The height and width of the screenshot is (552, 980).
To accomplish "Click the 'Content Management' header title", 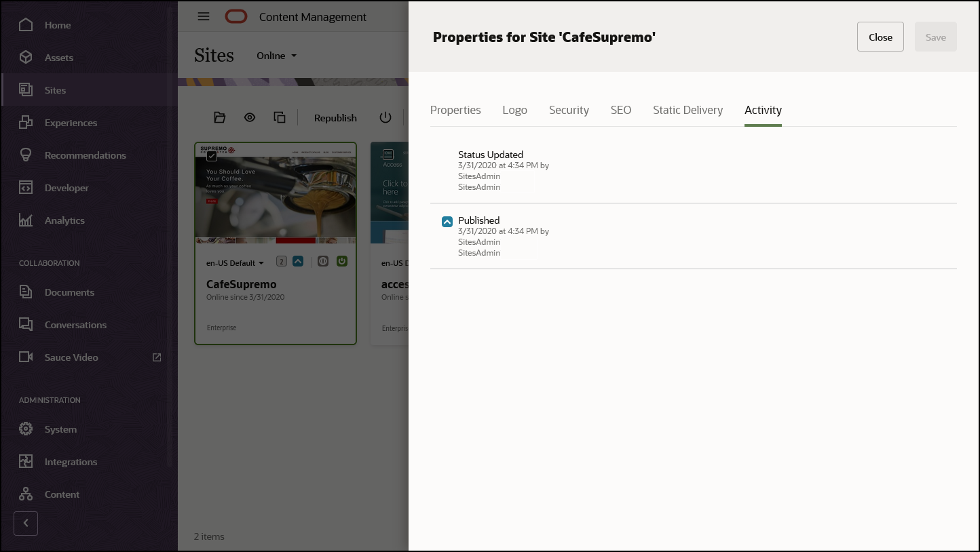I will pos(313,17).
